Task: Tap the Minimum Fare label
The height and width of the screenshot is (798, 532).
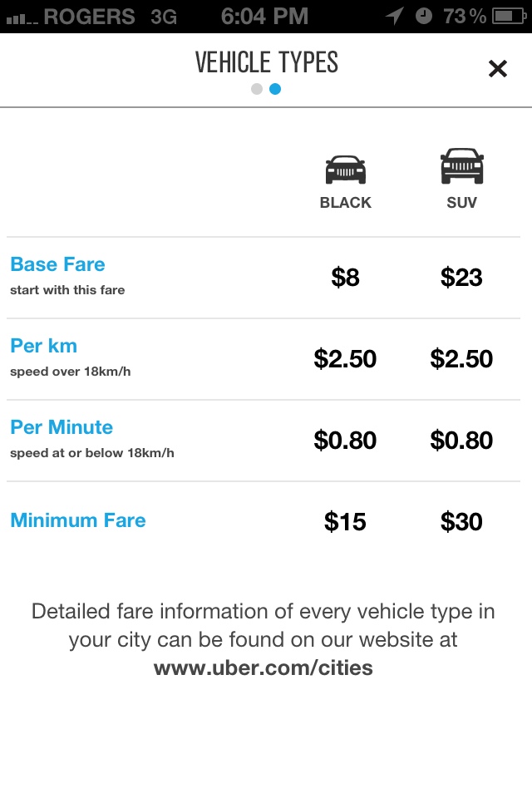Action: click(x=78, y=521)
